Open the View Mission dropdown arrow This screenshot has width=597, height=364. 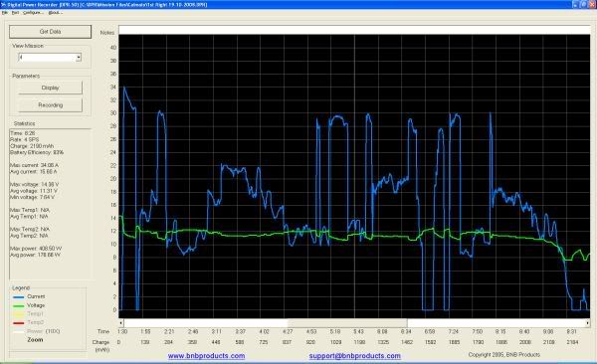[79, 58]
